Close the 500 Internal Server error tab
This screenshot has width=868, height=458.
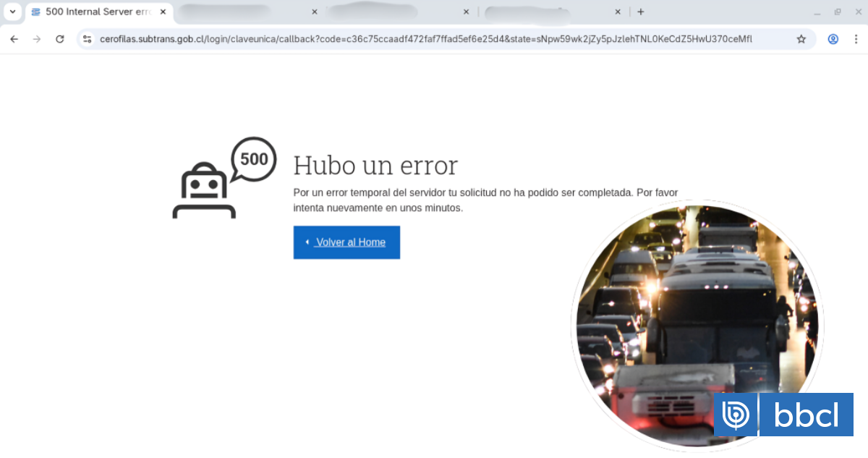(163, 12)
